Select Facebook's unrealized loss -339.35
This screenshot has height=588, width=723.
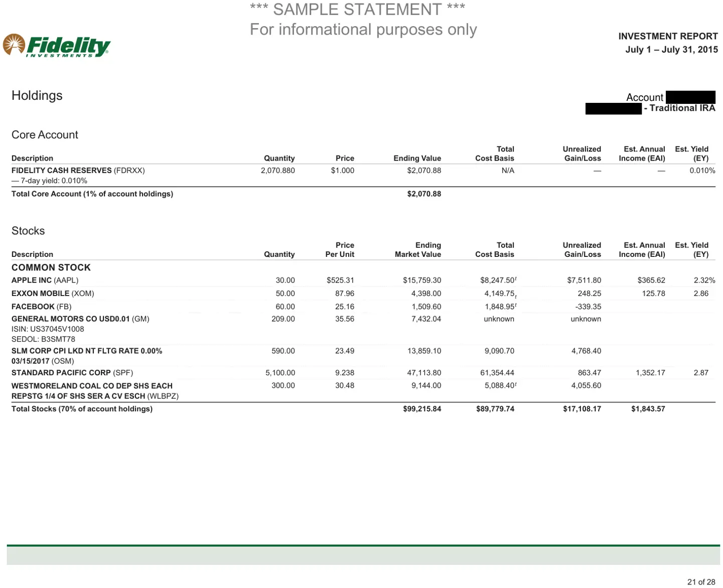588,307
